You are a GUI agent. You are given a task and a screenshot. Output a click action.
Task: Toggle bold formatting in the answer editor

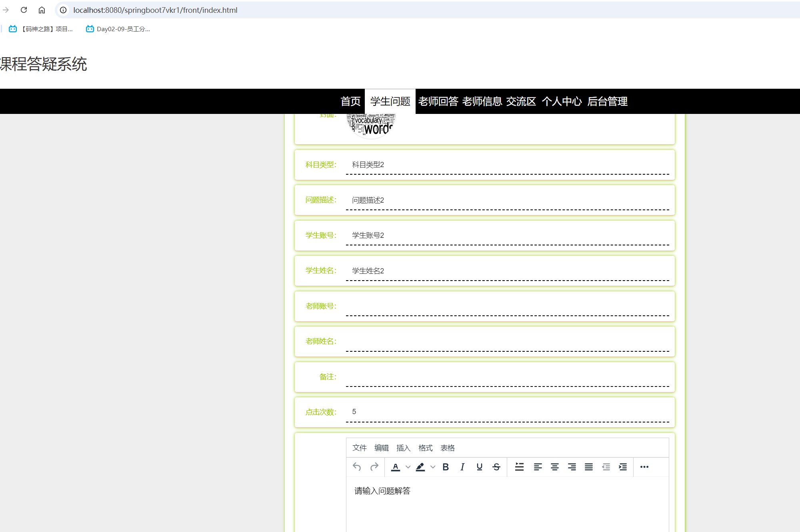point(446,467)
